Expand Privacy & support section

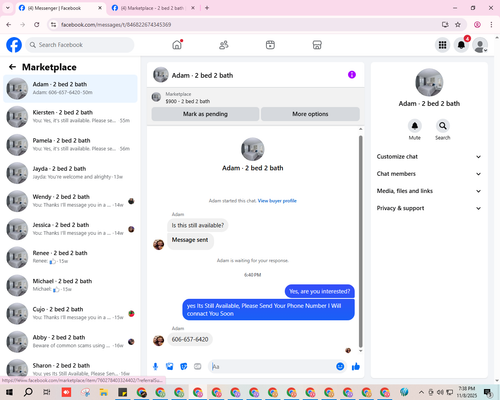click(429, 208)
